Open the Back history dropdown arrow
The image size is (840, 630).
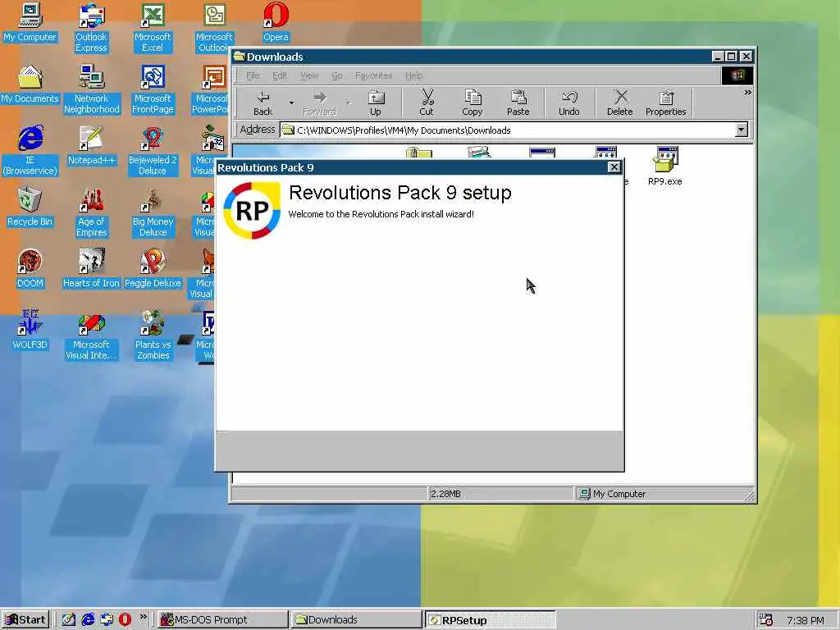[291, 103]
